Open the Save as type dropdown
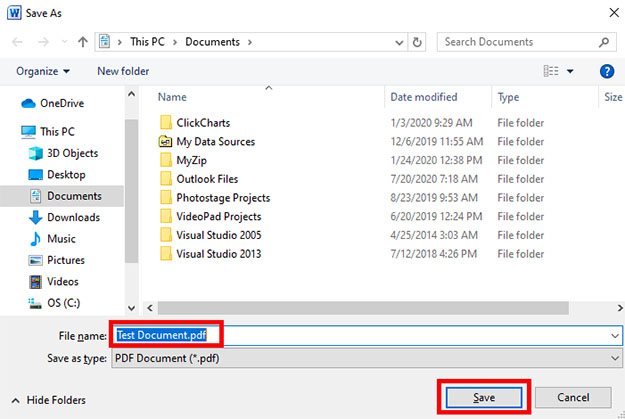 367,358
